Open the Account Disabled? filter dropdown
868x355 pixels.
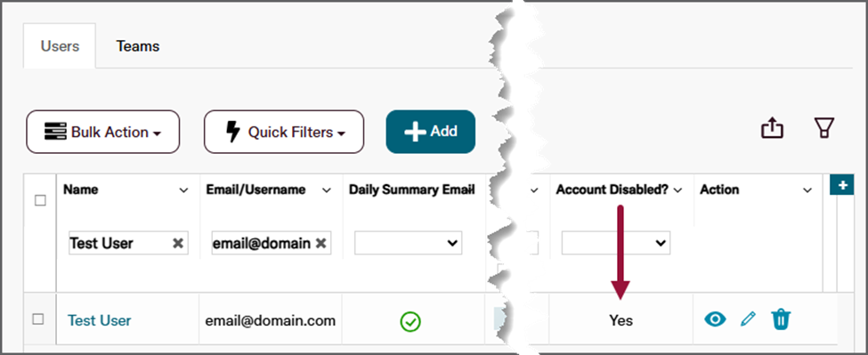coord(616,243)
